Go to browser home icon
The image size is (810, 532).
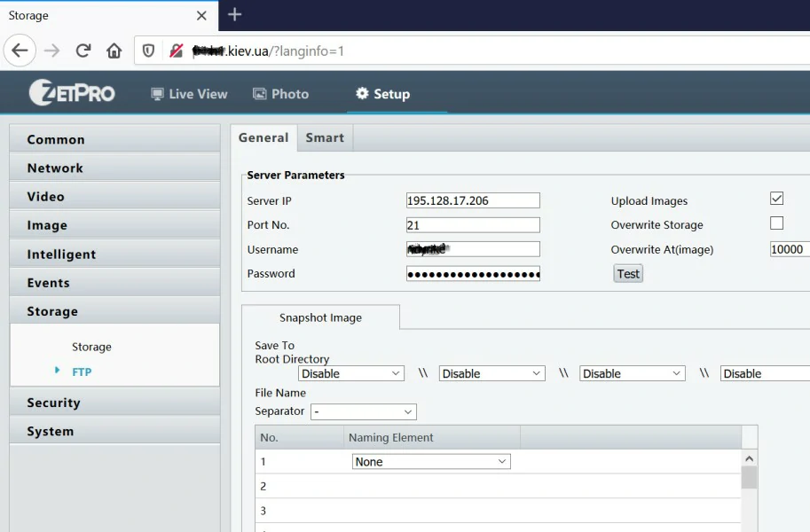click(114, 51)
